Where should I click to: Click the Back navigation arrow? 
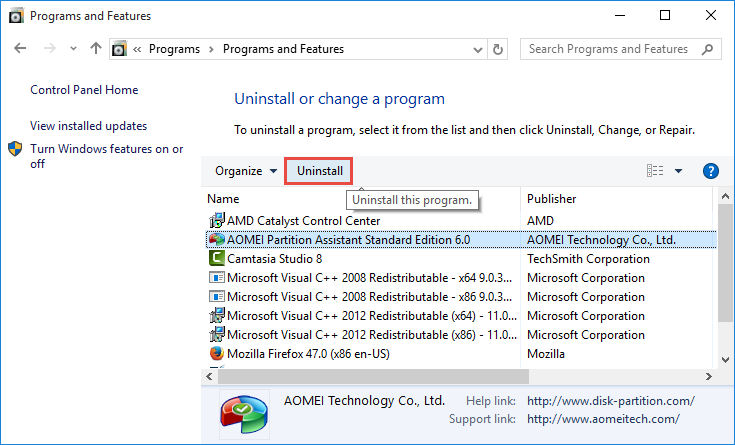20,48
